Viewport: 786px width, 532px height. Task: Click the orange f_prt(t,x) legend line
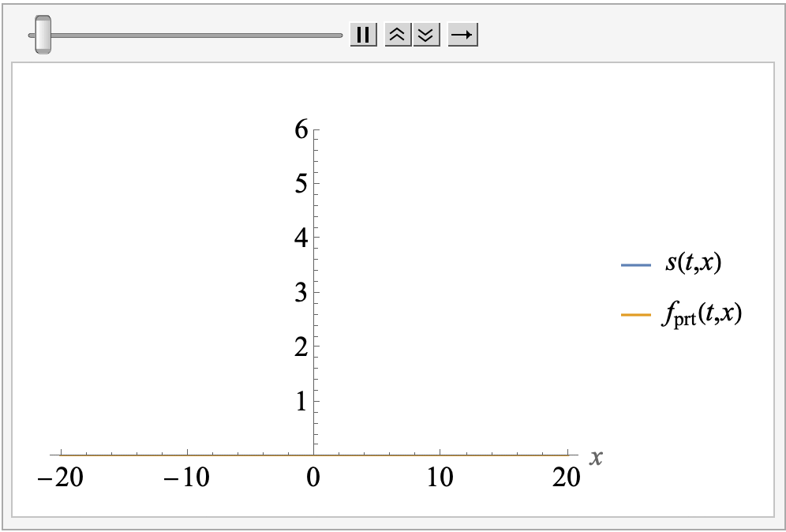point(636,315)
